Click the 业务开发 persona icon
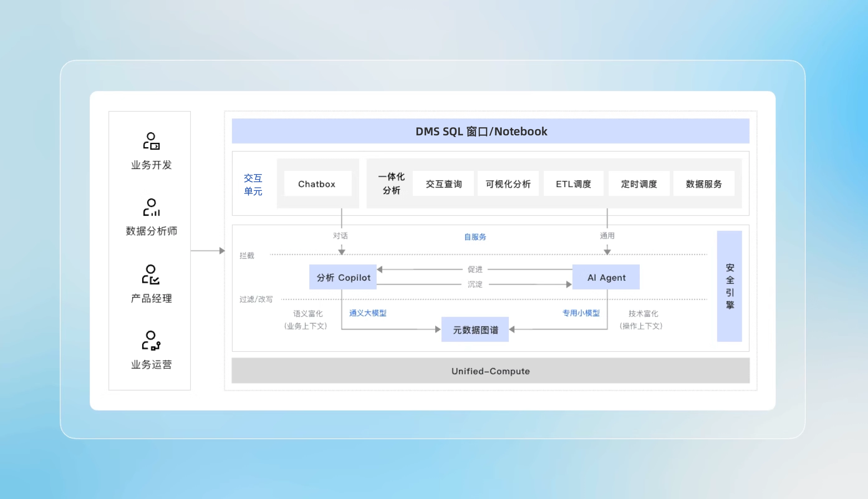This screenshot has height=499, width=868. (x=151, y=141)
